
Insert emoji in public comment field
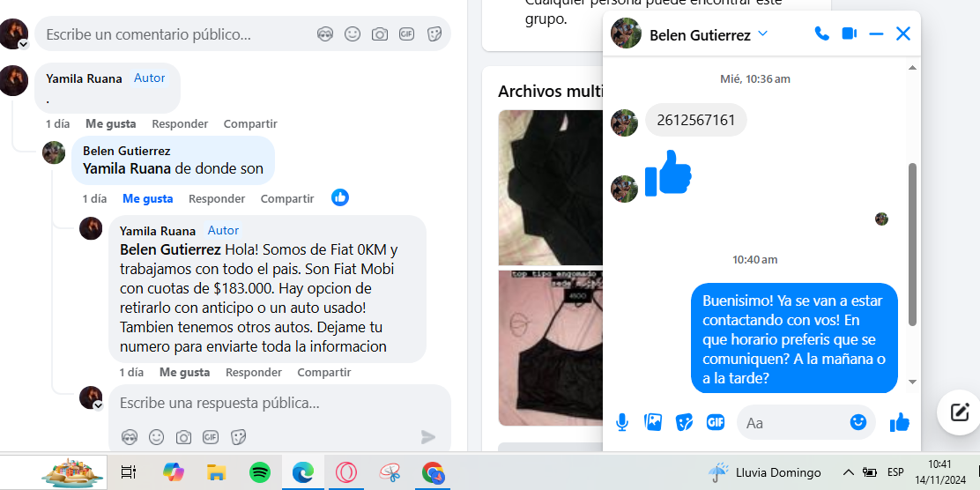[353, 33]
